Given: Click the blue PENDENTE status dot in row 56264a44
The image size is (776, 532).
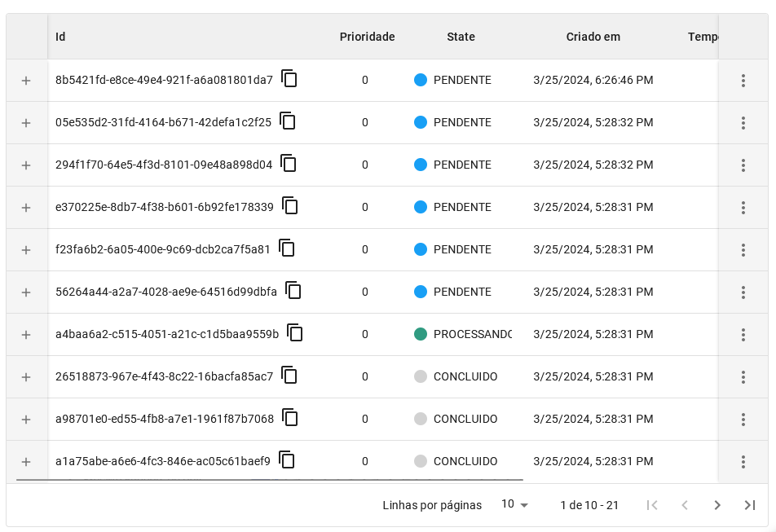Looking at the screenshot, I should tap(421, 292).
